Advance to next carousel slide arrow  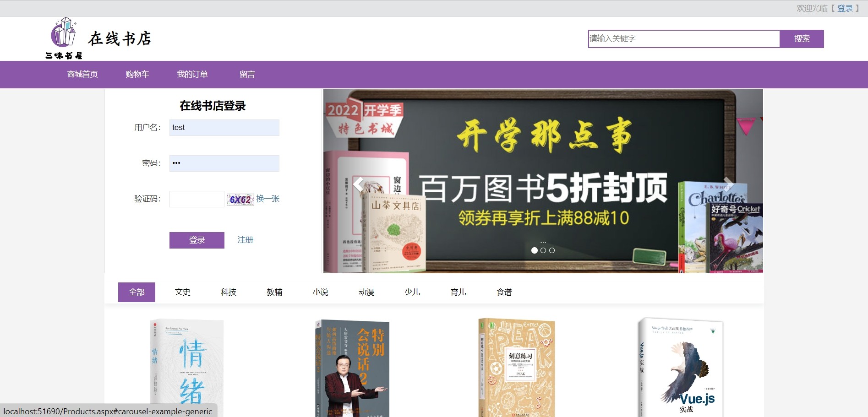coord(728,184)
